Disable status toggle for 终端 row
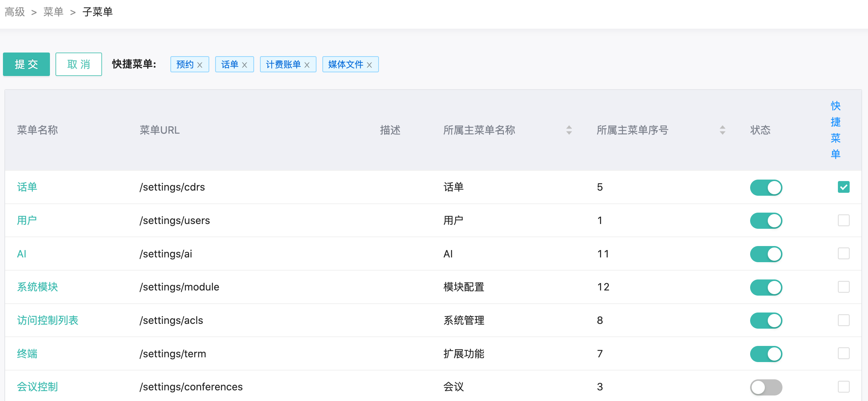868x401 pixels. (766, 354)
